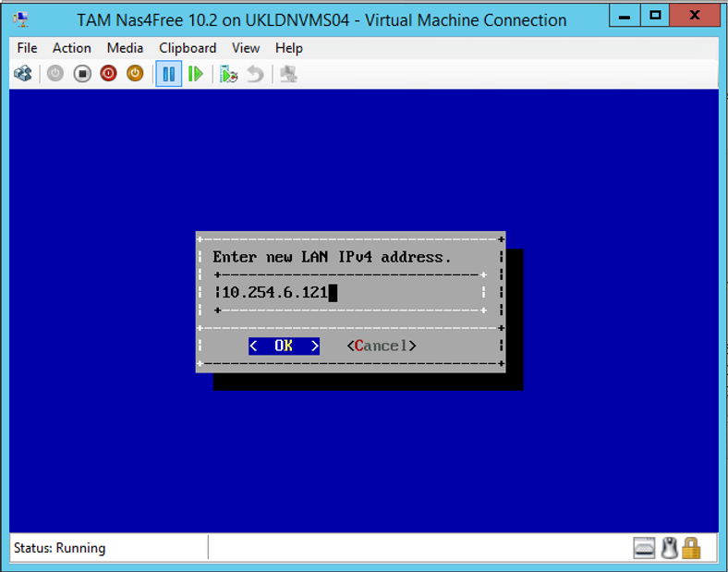Click the padlock security status icon
Screen dimensions: 728x572
tap(691, 548)
